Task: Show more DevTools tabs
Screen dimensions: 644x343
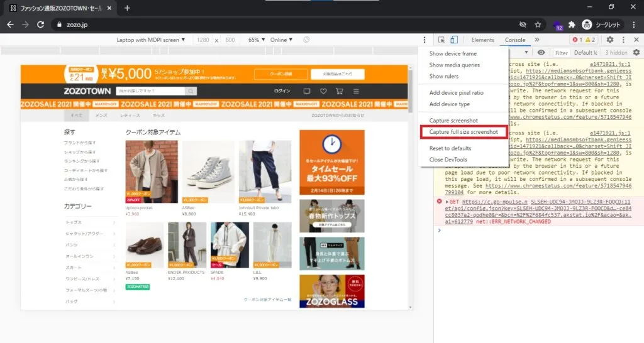Action: point(537,40)
